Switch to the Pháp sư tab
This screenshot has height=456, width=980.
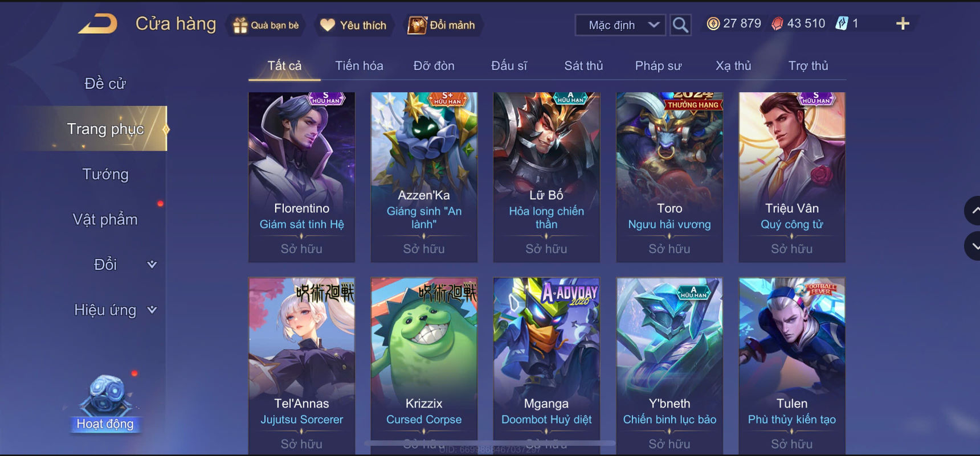[x=658, y=66]
